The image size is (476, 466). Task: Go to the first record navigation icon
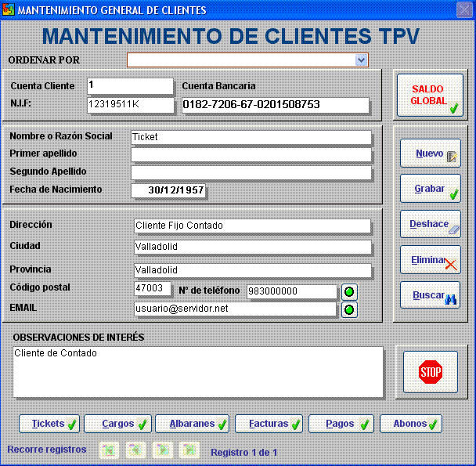click(110, 450)
